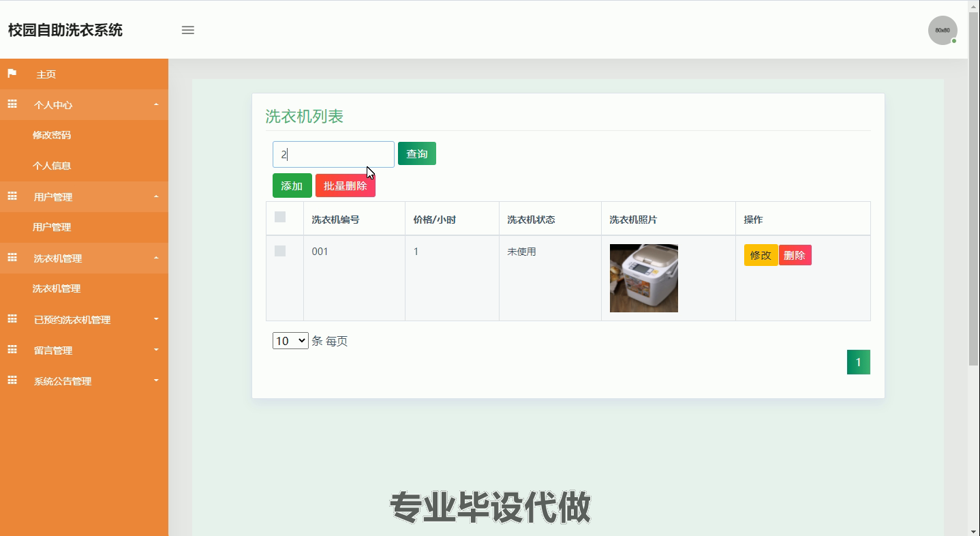Click the browser vertical scrollbar

click(974, 189)
